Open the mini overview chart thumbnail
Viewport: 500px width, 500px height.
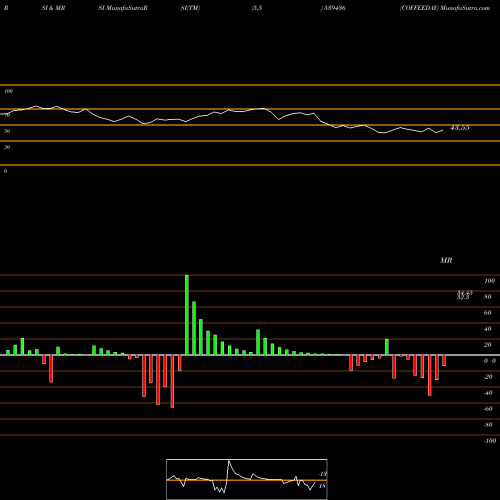247,479
